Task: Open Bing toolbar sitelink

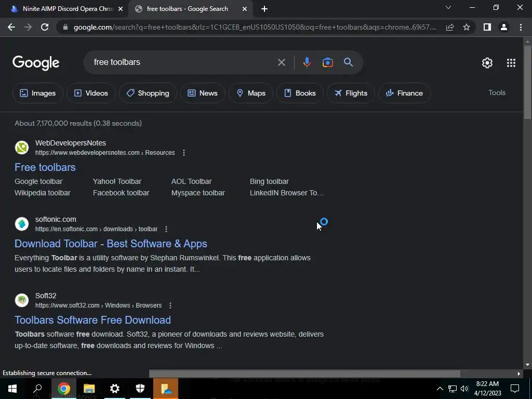Action: (x=270, y=181)
